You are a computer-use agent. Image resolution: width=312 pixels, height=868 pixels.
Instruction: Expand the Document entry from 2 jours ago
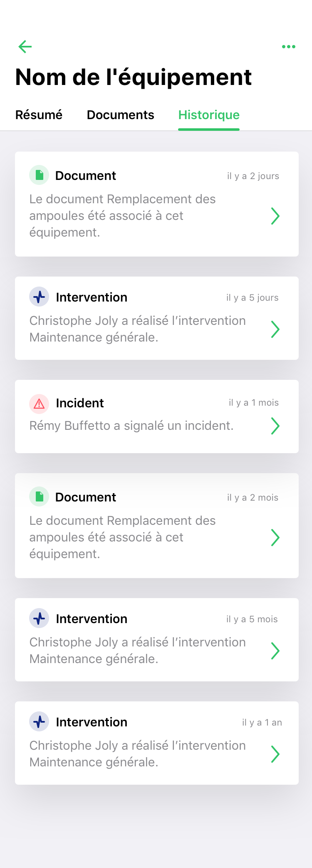point(275,216)
